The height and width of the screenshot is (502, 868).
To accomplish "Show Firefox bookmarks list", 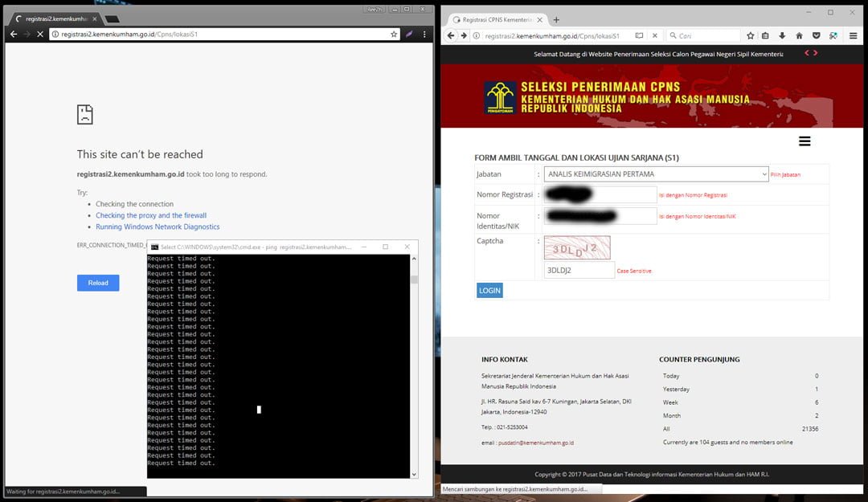I will tap(765, 35).
